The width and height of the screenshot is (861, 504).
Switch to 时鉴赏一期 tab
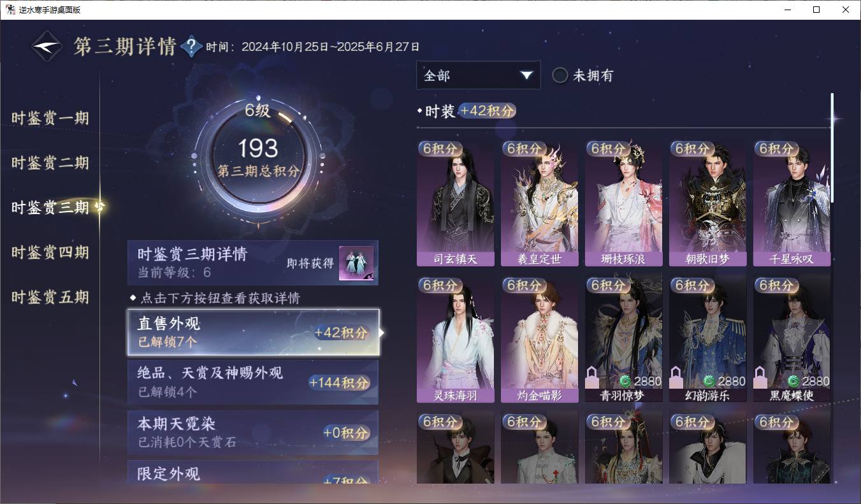click(x=50, y=119)
